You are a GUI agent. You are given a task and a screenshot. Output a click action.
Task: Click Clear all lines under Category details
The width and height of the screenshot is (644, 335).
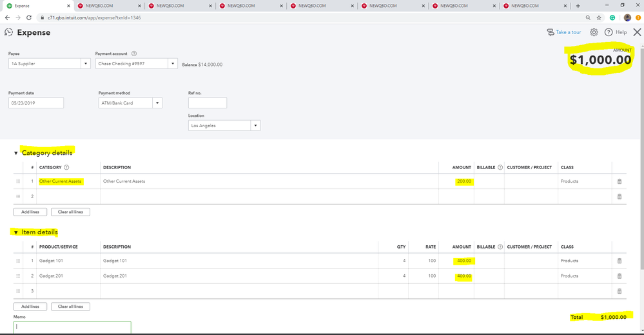(71, 212)
